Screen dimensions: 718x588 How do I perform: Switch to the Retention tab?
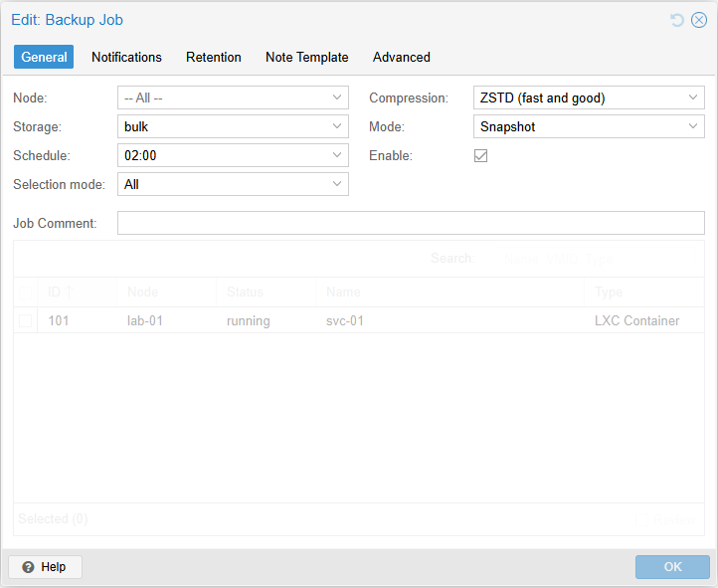pos(214,57)
